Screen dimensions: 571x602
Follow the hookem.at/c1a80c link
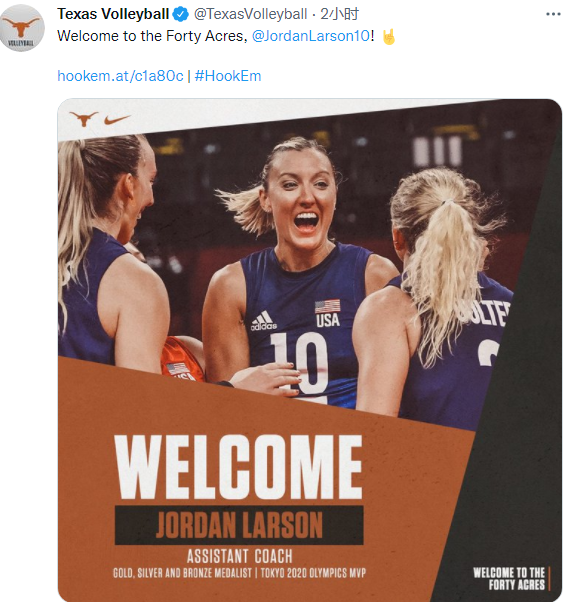point(120,76)
